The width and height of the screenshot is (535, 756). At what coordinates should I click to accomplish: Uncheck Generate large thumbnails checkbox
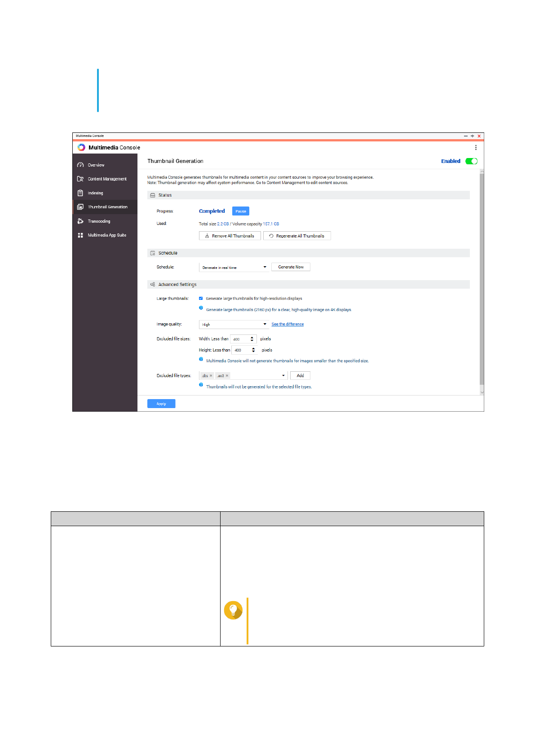[x=201, y=299]
